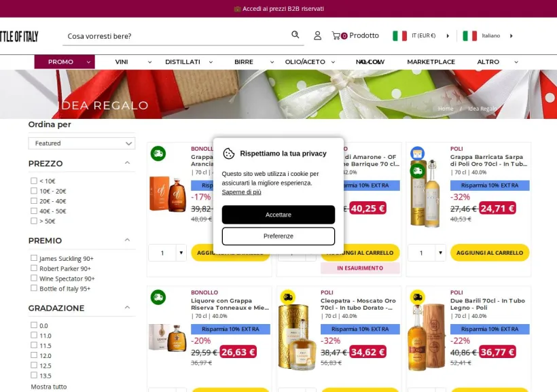Expand the Italiano language selector arrow
This screenshot has height=392, width=557.
511,36
